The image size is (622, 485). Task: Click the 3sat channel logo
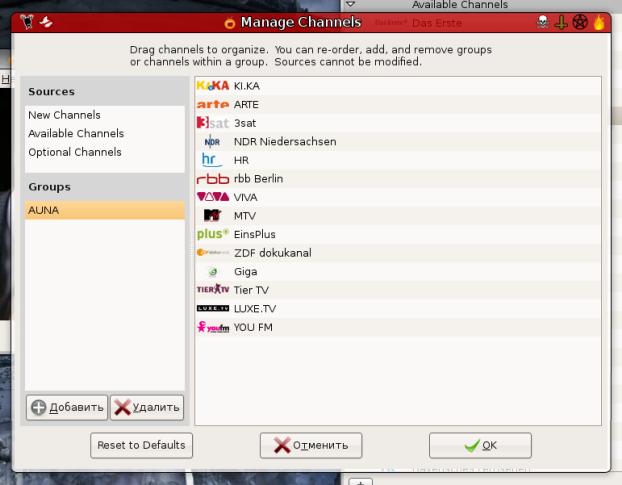[213, 123]
